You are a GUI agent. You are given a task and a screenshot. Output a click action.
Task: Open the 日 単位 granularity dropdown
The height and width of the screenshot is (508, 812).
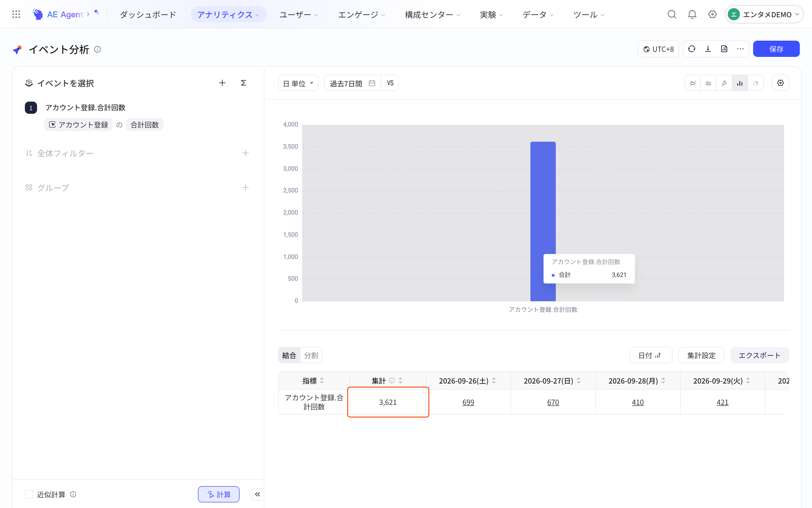tap(298, 83)
